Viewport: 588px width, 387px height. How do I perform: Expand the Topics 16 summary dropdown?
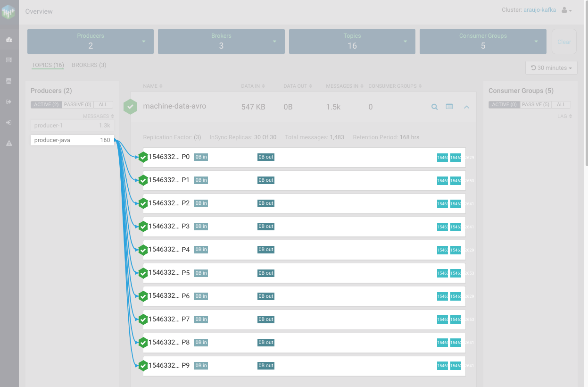point(405,42)
